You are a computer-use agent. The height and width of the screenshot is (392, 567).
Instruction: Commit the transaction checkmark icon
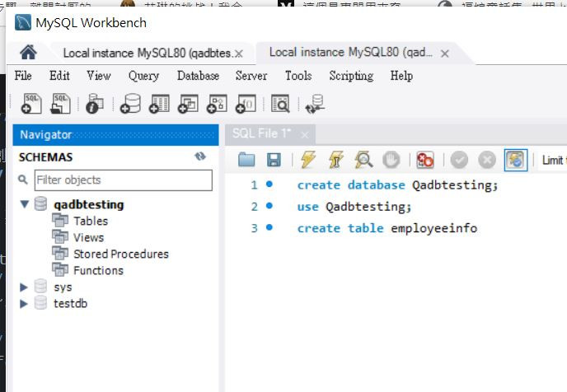(x=459, y=160)
